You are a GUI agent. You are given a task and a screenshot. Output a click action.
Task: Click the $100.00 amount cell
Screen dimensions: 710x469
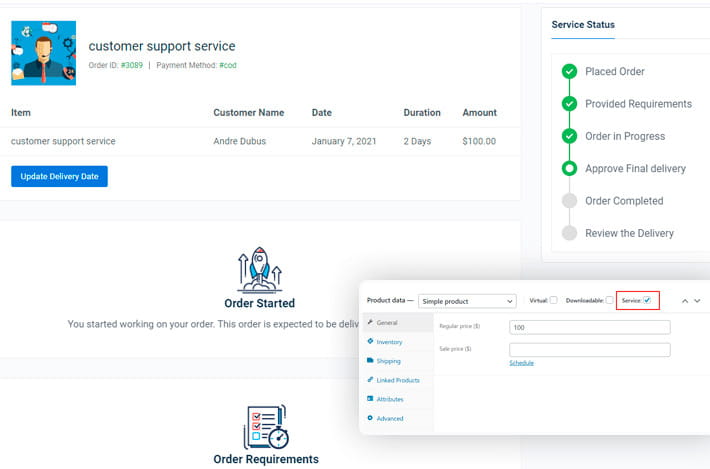coord(479,141)
